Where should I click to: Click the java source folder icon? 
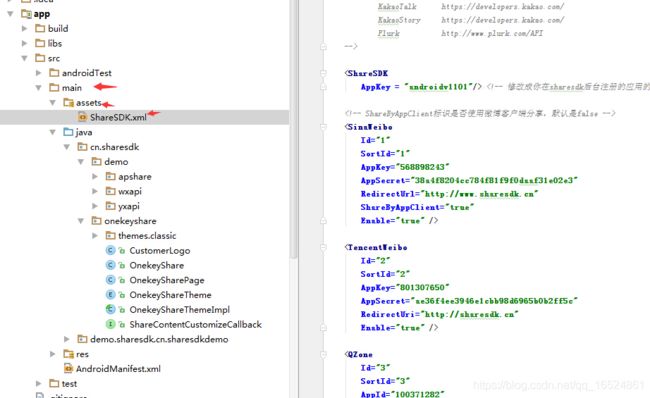68,132
